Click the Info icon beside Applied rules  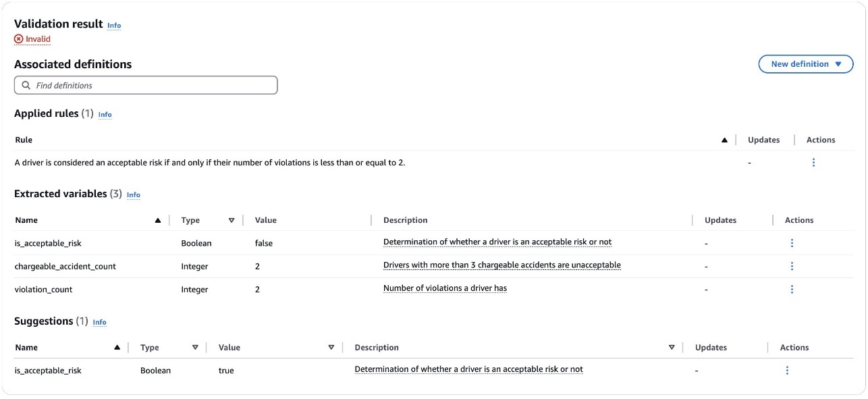pos(105,115)
